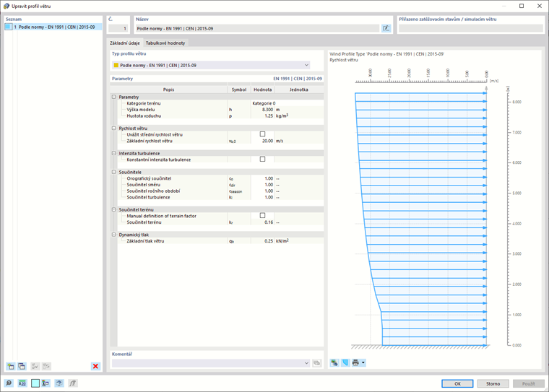
Task: Toggle 'Uvážit střední rychlost větru' checkbox
Action: [x=263, y=134]
